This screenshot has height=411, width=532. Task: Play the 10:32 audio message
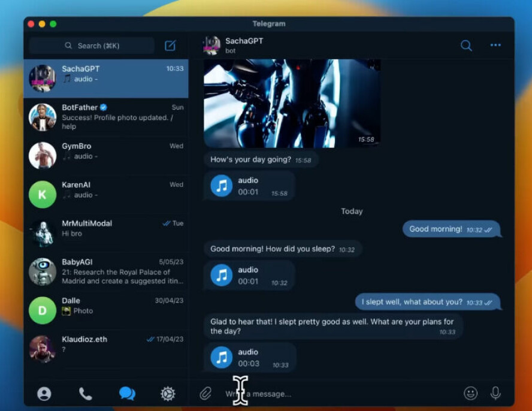point(222,275)
